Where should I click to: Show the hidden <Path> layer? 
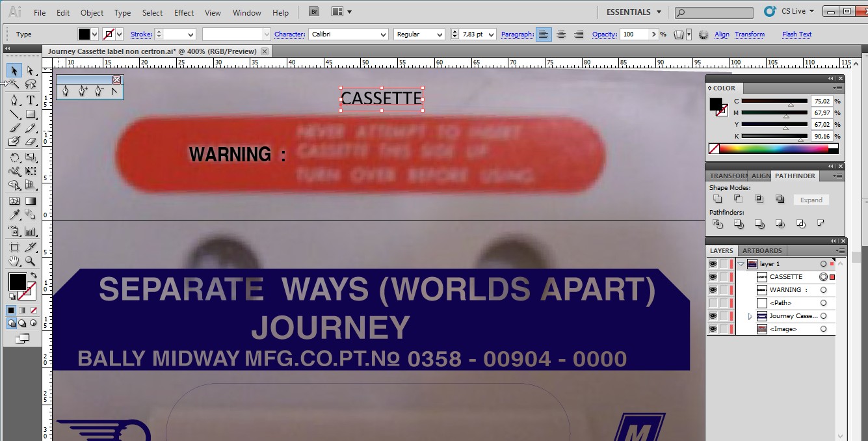[x=713, y=303]
